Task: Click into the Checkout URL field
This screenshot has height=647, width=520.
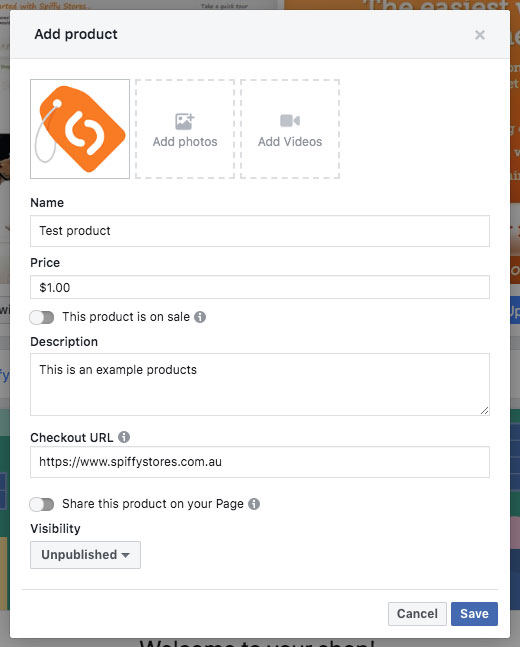Action: tap(260, 462)
